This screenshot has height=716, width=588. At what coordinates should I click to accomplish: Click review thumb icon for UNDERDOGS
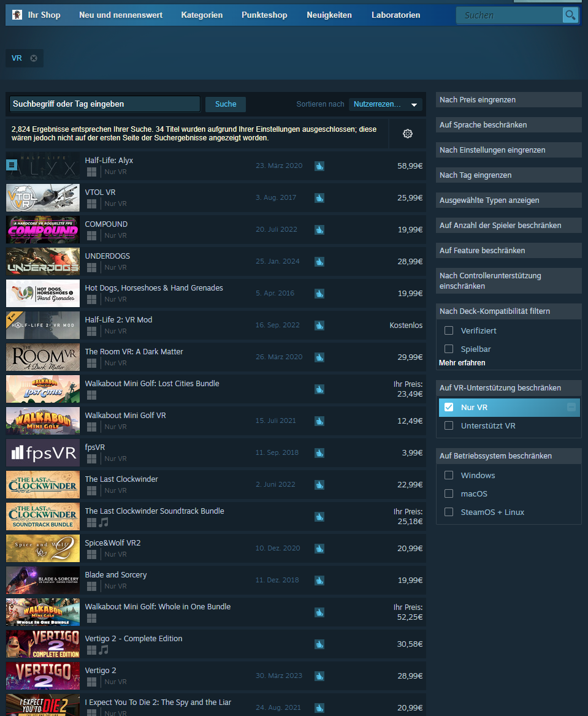click(x=319, y=262)
